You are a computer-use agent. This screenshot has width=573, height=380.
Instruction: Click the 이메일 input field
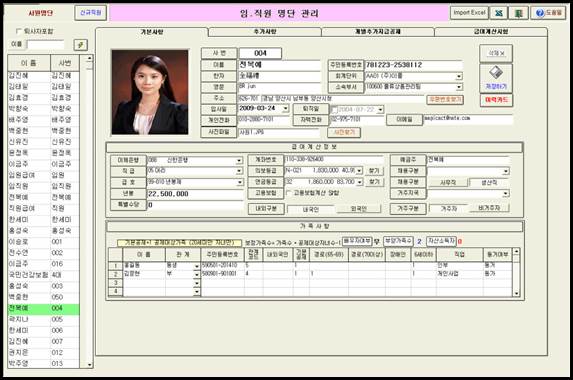pyautogui.click(x=468, y=119)
